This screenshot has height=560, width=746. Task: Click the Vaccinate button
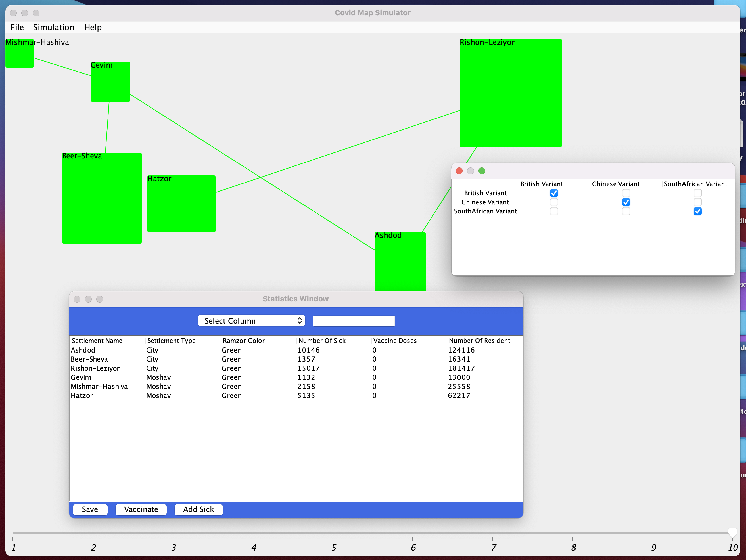tap(141, 509)
